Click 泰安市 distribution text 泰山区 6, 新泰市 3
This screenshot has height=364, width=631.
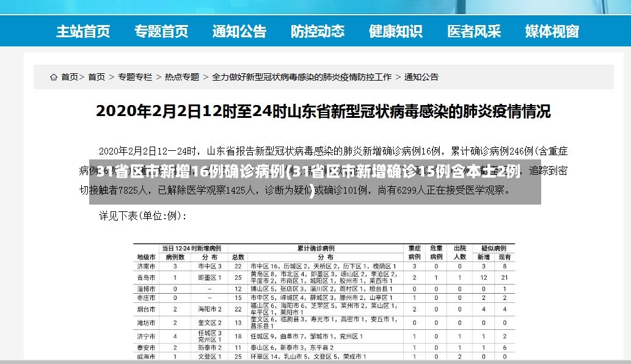(x=292, y=348)
